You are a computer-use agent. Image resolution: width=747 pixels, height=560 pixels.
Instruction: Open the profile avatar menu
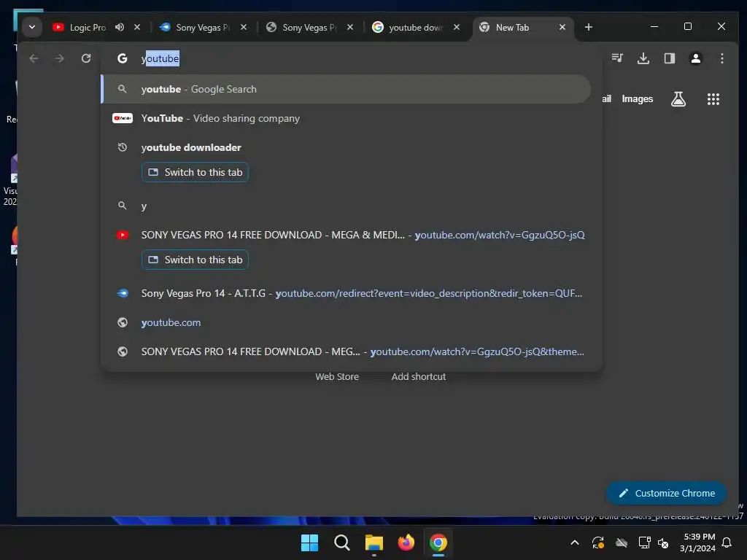[695, 58]
